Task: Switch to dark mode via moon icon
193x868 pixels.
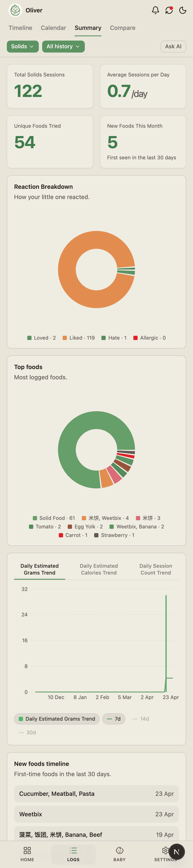Action: click(183, 10)
